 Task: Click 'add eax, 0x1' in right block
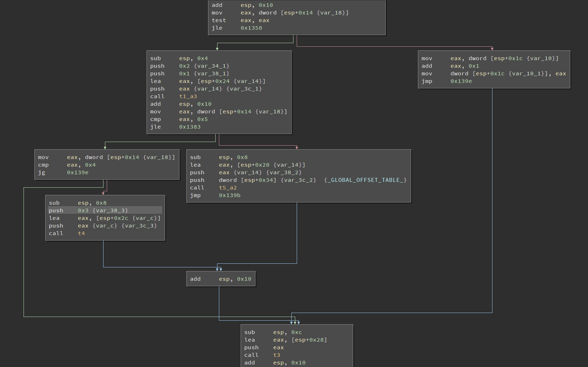[450, 66]
